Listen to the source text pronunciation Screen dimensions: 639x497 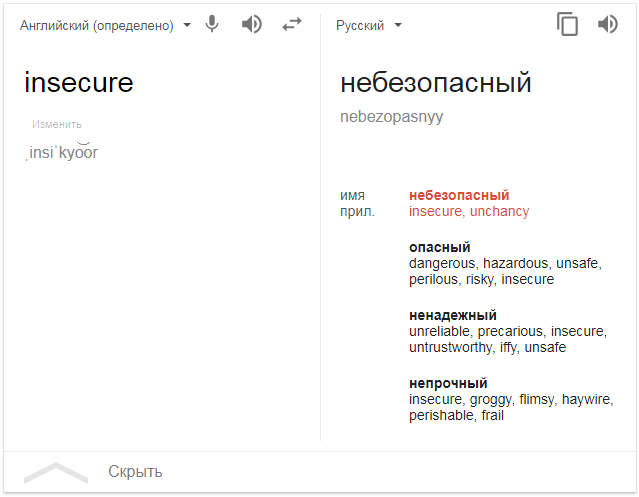pos(252,25)
